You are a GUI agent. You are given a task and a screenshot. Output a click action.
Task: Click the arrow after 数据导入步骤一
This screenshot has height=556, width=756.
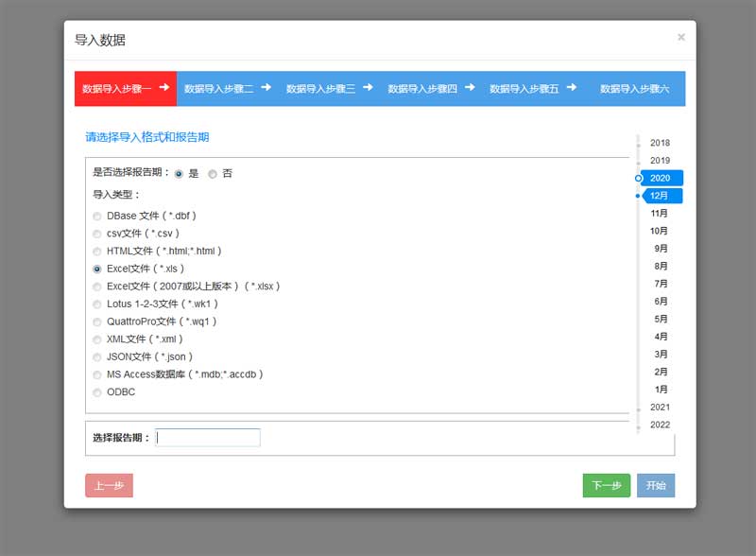pyautogui.click(x=164, y=87)
